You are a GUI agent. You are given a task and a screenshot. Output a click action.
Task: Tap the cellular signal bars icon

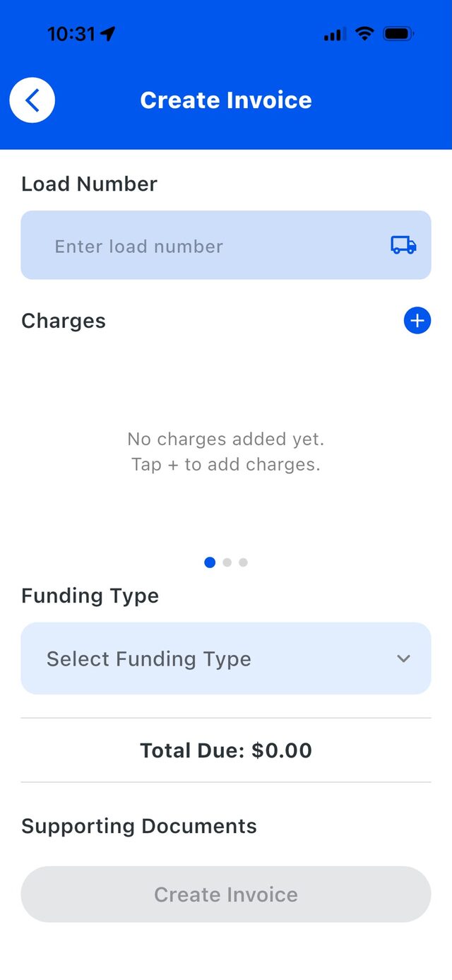(x=335, y=34)
